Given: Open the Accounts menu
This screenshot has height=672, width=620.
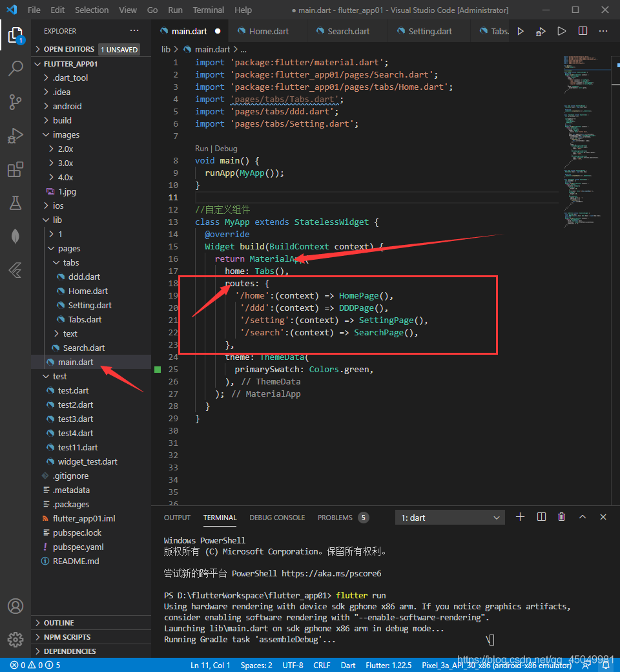Looking at the screenshot, I should [x=15, y=606].
